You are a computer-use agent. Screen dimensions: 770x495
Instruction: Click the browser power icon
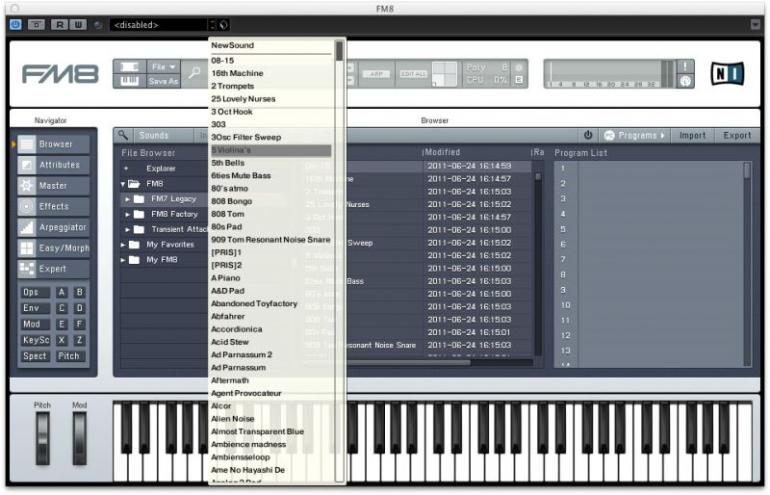tap(588, 135)
